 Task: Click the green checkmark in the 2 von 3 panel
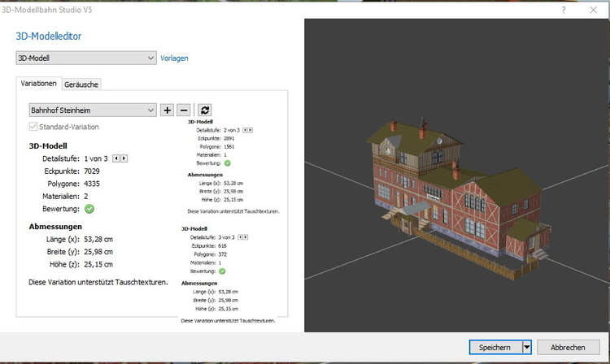point(227,162)
